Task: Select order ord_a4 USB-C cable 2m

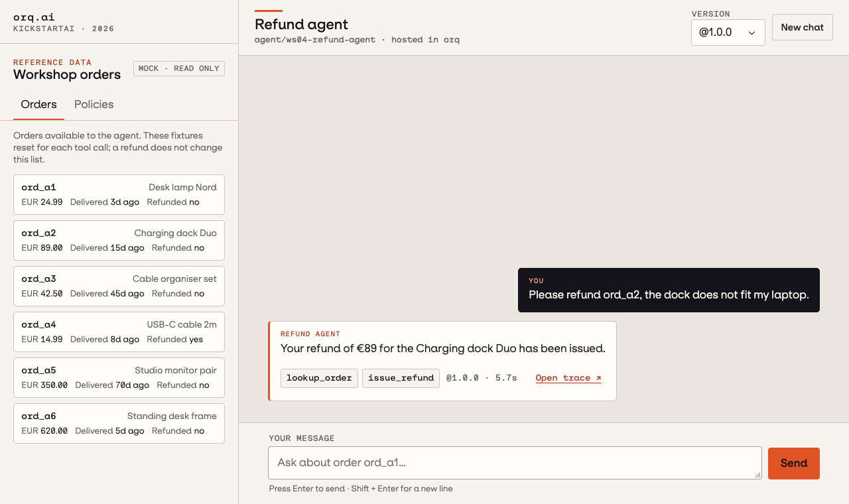Action: (x=119, y=332)
